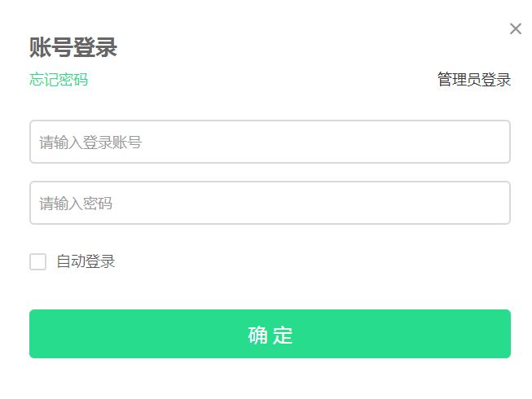
Task: Click the 自动登录 label text
Action: click(86, 261)
